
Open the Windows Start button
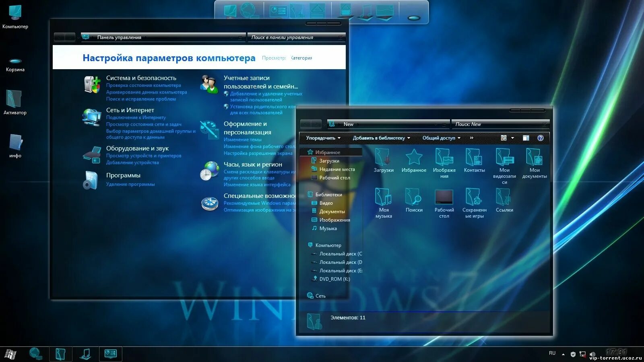tap(10, 354)
